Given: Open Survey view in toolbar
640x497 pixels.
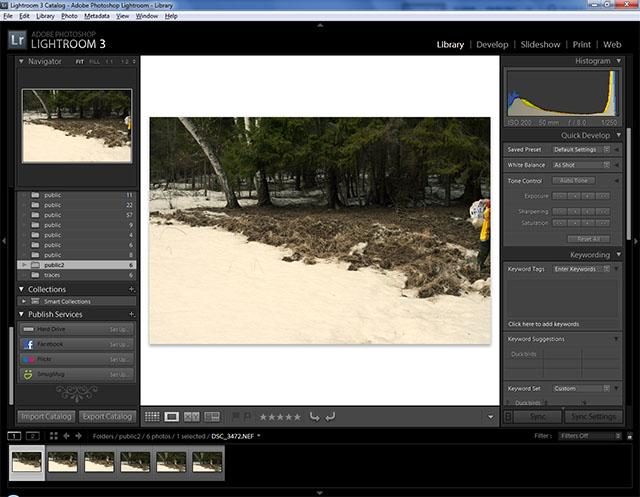Looking at the screenshot, I should pyautogui.click(x=212, y=416).
